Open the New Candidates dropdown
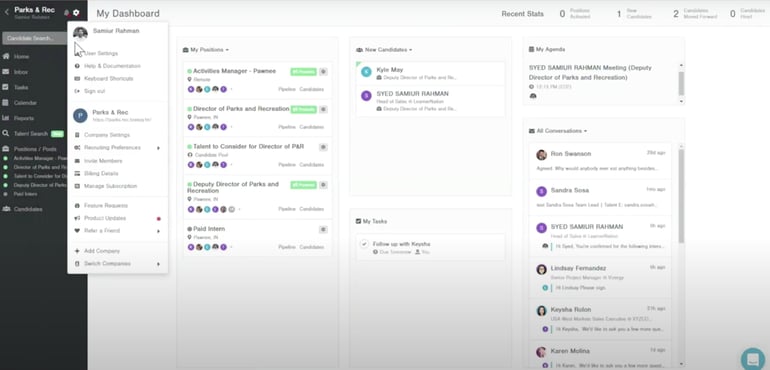This screenshot has height=370, width=770. [384, 50]
